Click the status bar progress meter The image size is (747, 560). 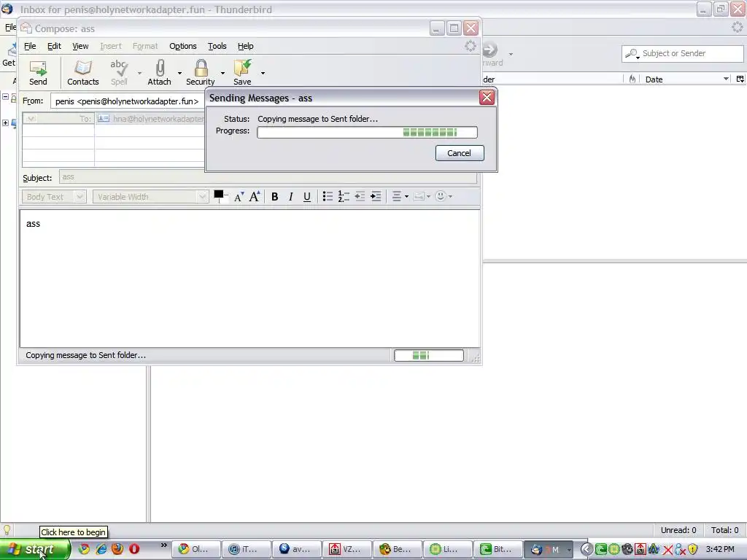point(429,355)
